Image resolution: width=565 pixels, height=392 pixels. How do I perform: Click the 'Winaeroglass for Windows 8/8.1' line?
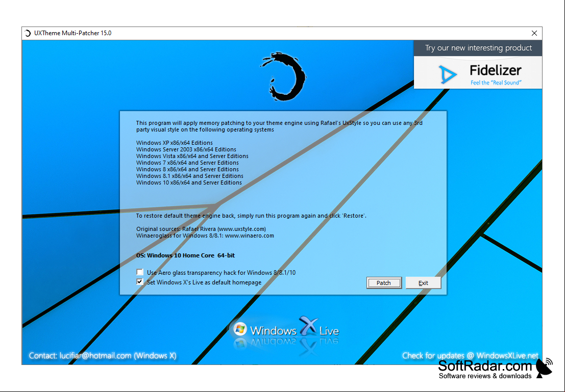205,236
